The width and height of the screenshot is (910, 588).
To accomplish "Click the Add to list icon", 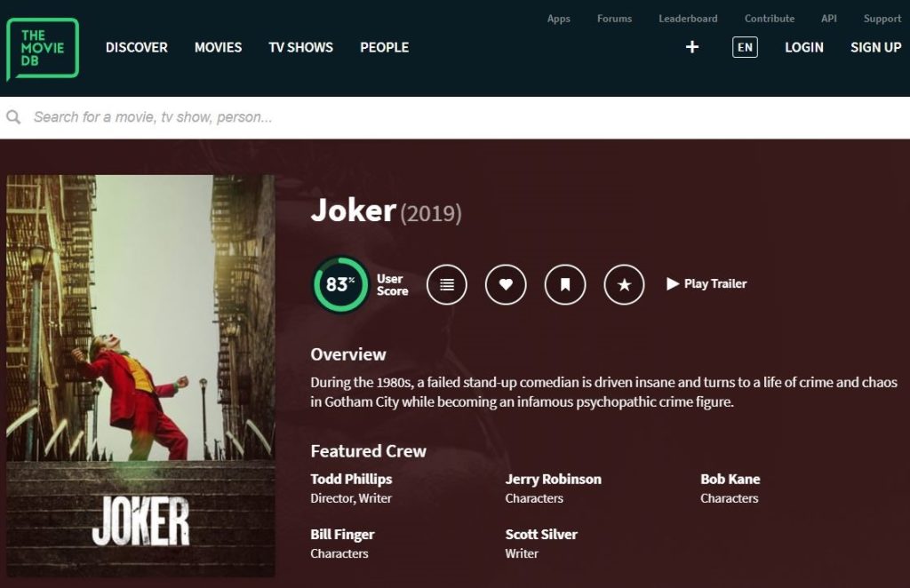I will 447,284.
